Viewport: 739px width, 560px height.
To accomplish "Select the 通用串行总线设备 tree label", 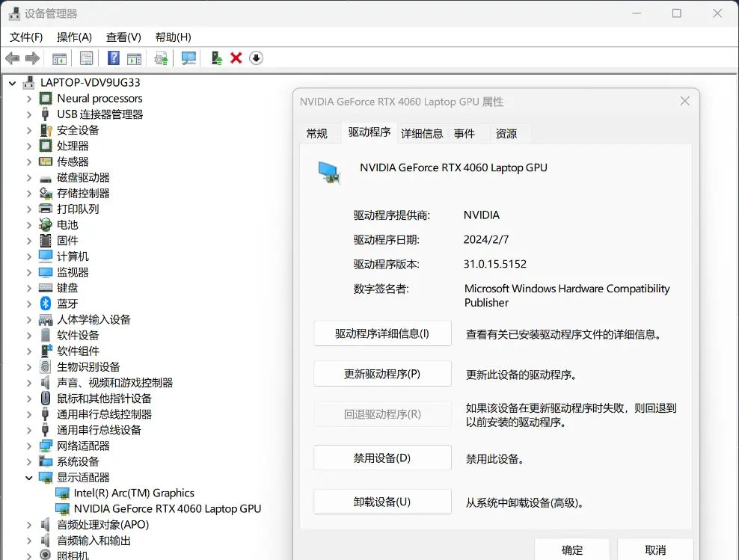I will [x=99, y=430].
